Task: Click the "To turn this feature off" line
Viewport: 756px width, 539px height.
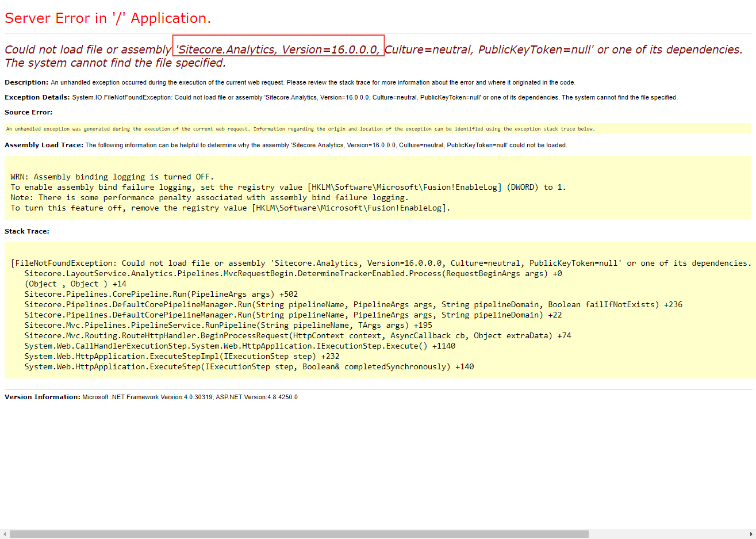Action: 230,208
